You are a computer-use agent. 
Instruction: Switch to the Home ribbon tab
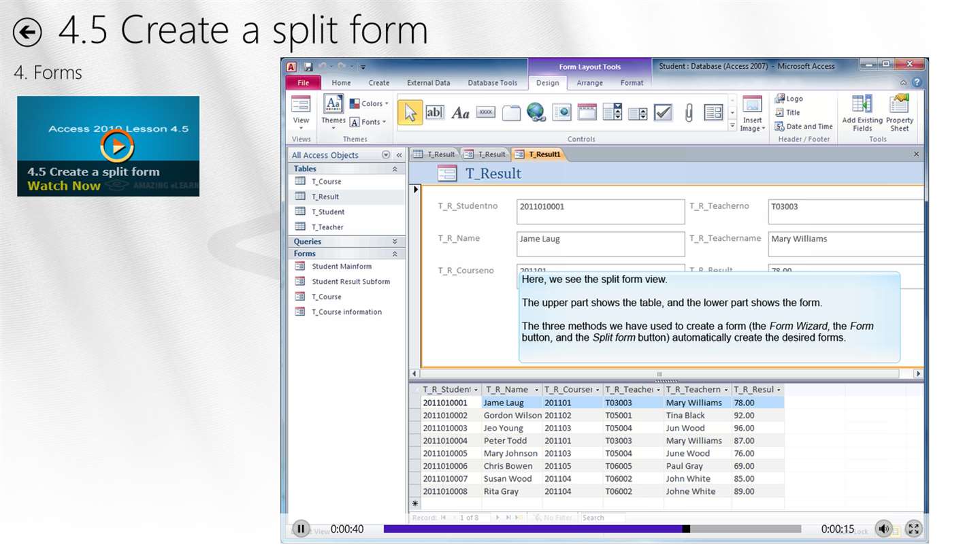point(341,83)
